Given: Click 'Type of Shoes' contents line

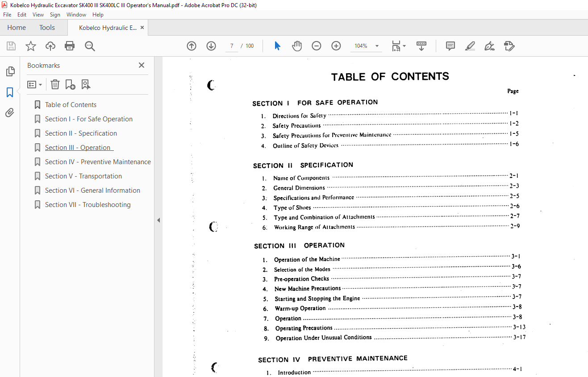Looking at the screenshot, I should pyautogui.click(x=292, y=207).
